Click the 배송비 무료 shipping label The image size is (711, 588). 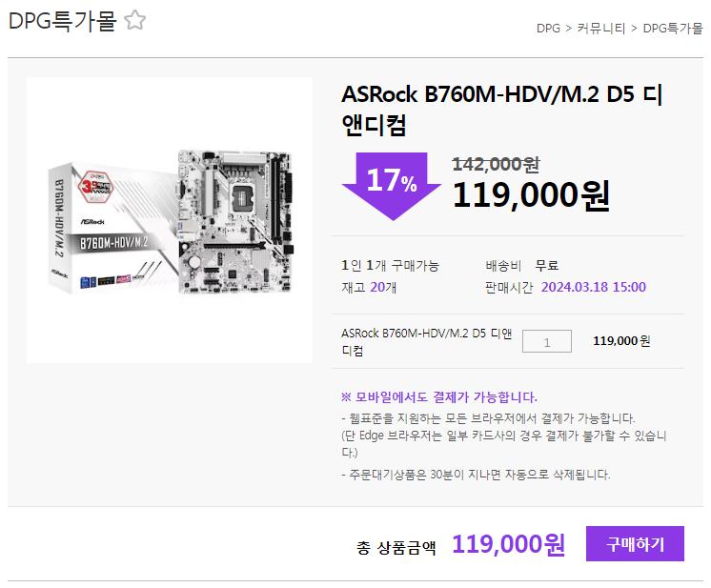[x=522, y=265]
